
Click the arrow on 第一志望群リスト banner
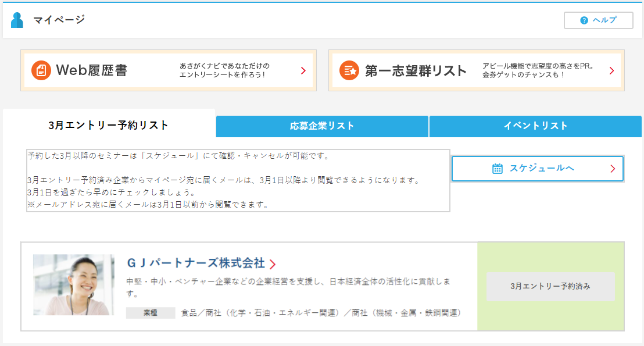(x=611, y=71)
